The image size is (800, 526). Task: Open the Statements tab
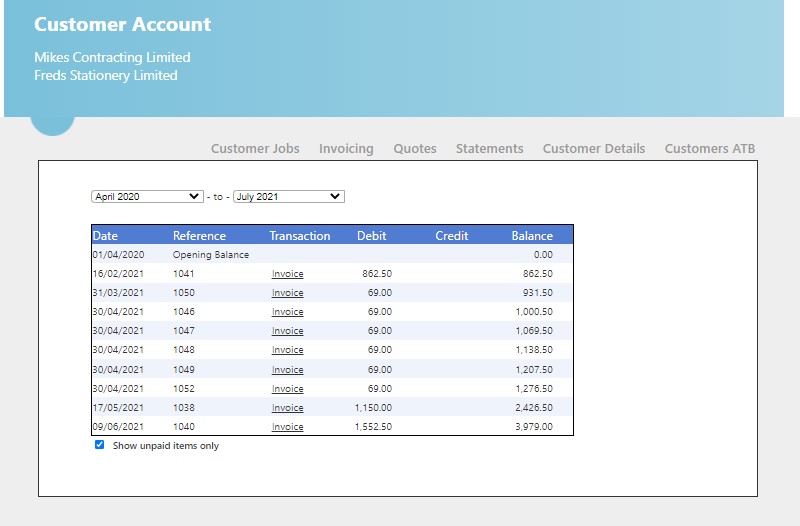489,148
